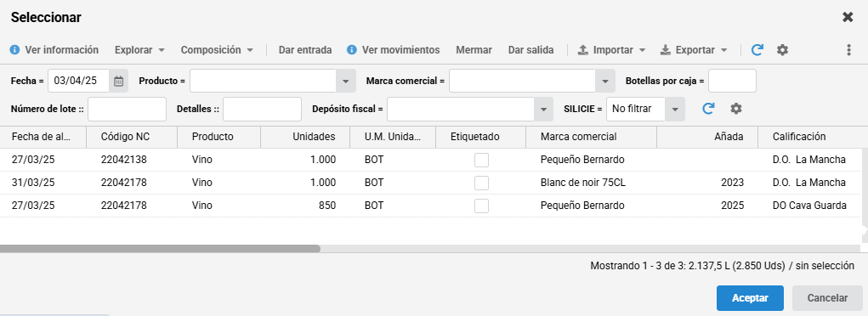Screen dimensions: 868x316
Task: Open the Depósito fiscal dropdown arrow
Action: tap(543, 109)
